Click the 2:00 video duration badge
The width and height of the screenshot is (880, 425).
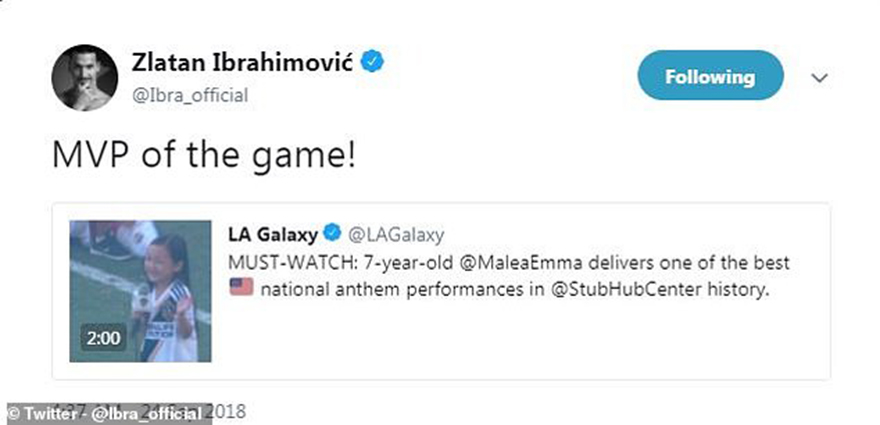tap(102, 338)
